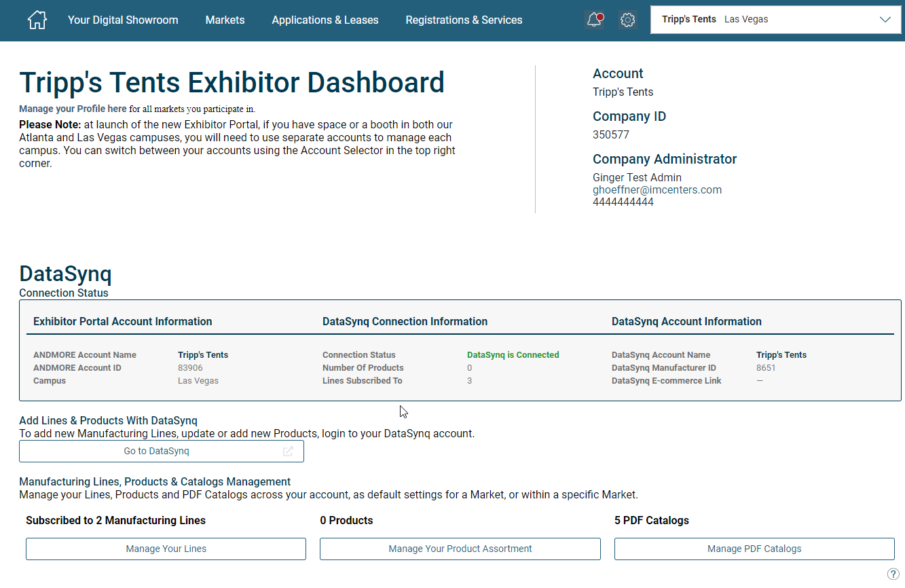This screenshot has height=588, width=905.
Task: Click the Account value Tripp's Tents under Account
Action: click(x=623, y=92)
